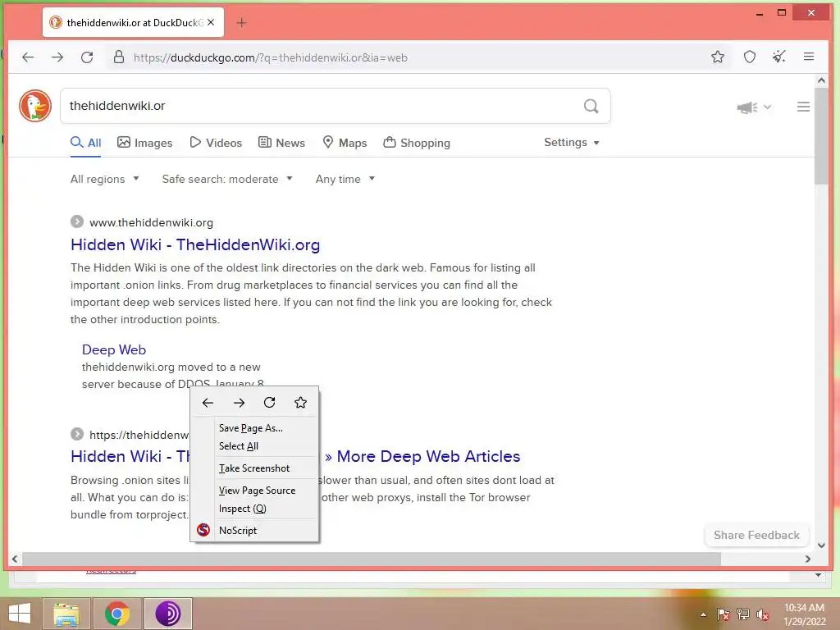Click the context menu Reload icon
Screen dimensions: 840x630
pos(269,402)
